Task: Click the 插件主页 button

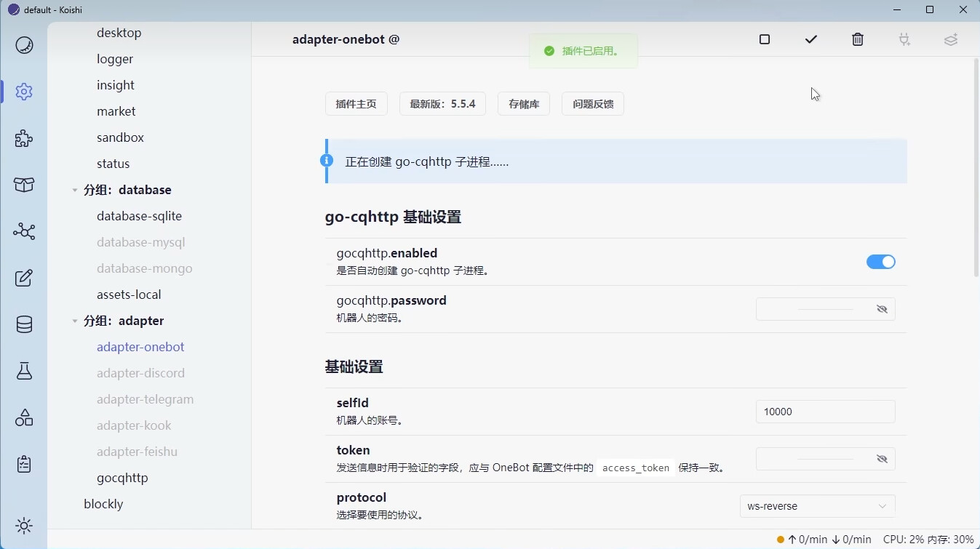Action: (356, 103)
